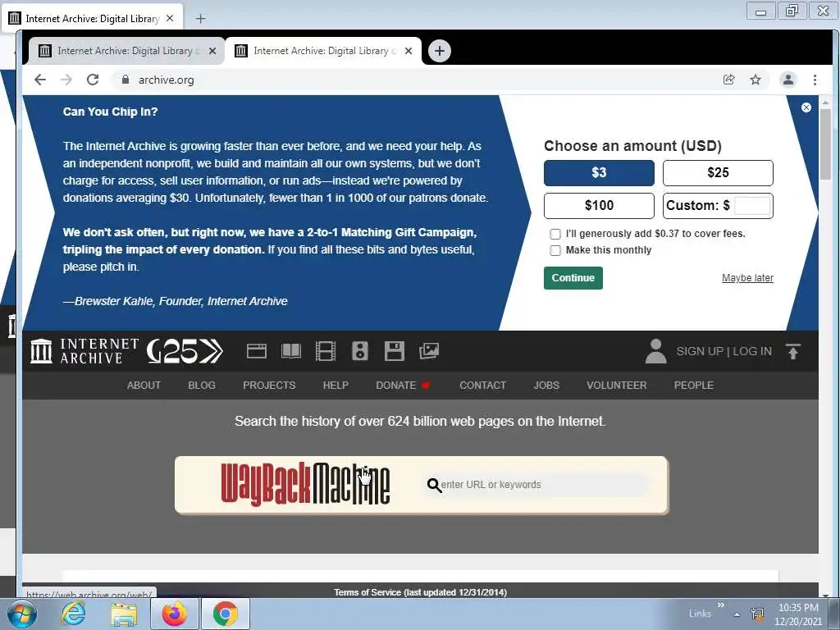Open Chrome from taskbar
Screen dimensions: 840x630
click(x=226, y=614)
